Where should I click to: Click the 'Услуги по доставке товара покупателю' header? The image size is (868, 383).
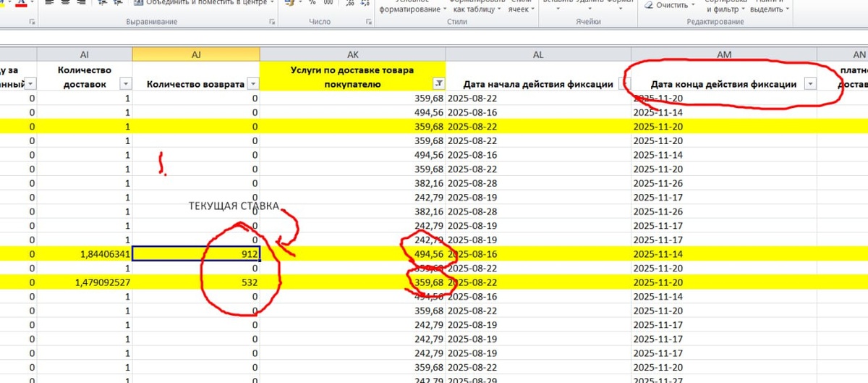(x=352, y=76)
